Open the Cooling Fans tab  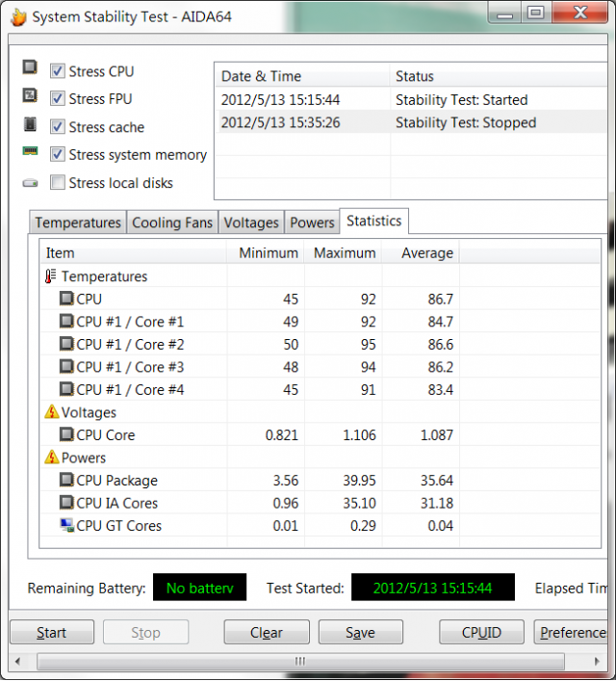[x=172, y=223]
